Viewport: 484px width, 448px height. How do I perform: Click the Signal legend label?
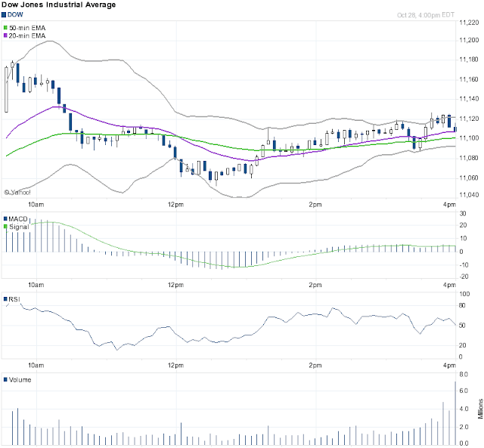pos(19,227)
